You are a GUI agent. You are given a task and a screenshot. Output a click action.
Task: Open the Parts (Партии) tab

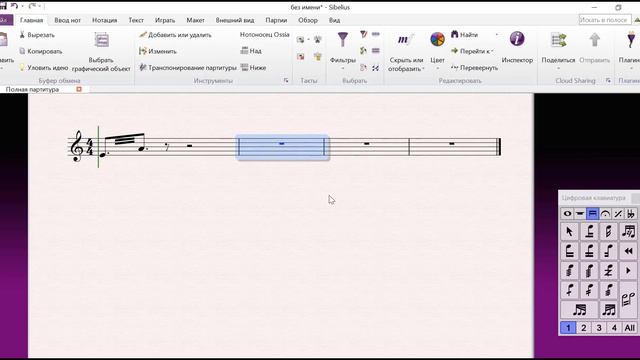(276, 20)
